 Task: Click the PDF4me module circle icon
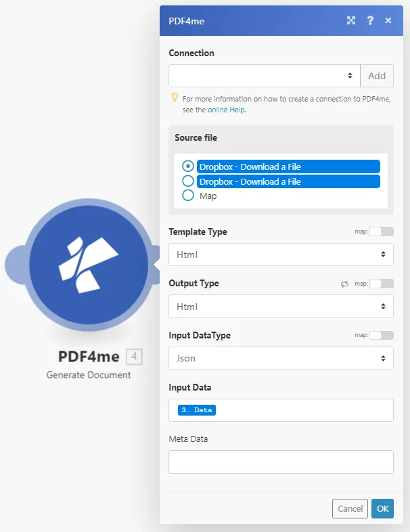tap(89, 265)
